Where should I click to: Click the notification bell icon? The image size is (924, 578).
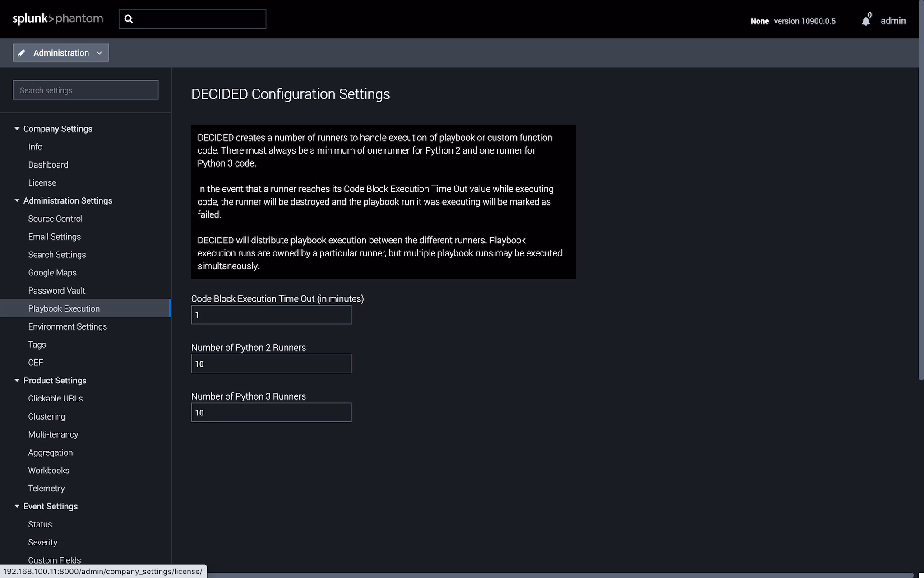[865, 21]
